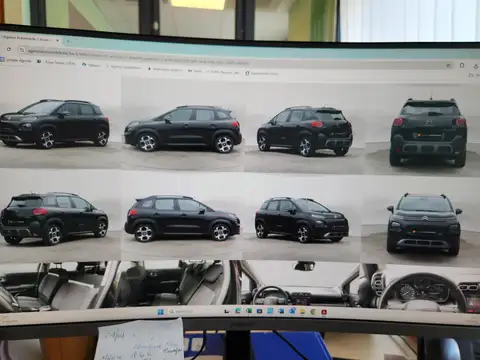Viewport: 480px width, 360px height.
Task: Open the left side profile car photo
Action: [183, 128]
